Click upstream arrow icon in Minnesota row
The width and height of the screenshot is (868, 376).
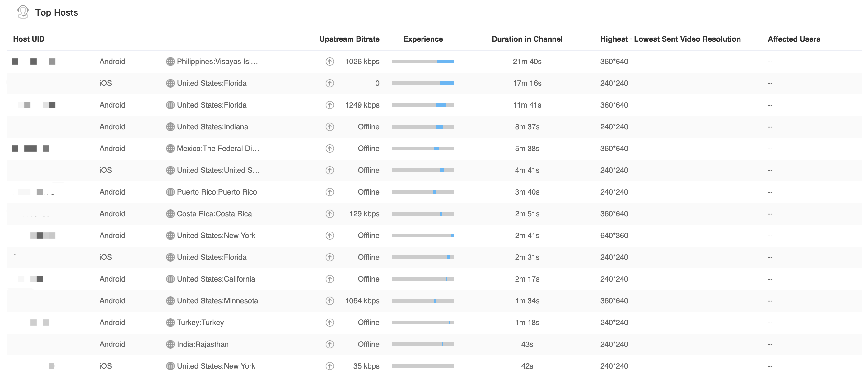329,300
